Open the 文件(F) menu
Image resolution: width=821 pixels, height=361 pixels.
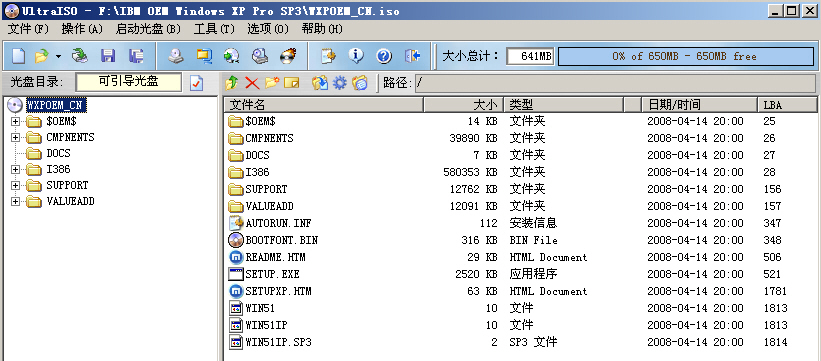point(28,29)
